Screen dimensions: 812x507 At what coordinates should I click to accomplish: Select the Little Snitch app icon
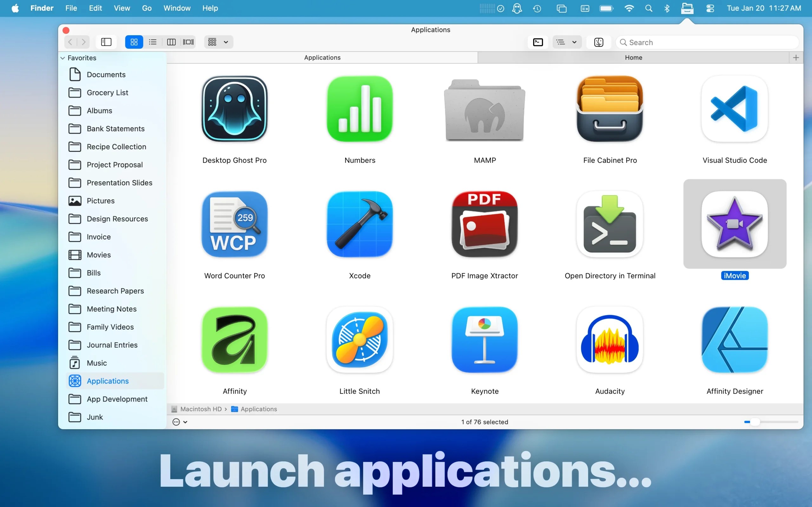point(359,339)
